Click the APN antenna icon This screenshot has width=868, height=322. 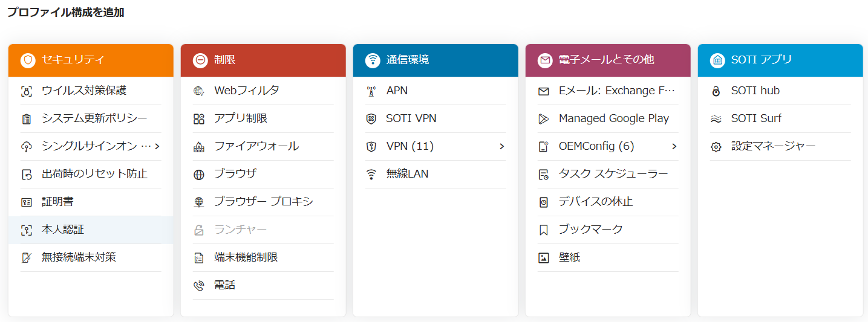pos(371,91)
